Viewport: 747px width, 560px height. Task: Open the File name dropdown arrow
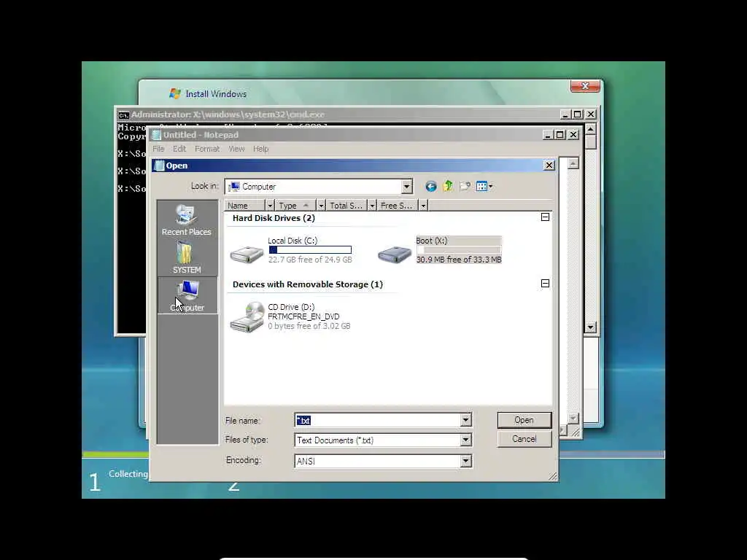(x=466, y=420)
